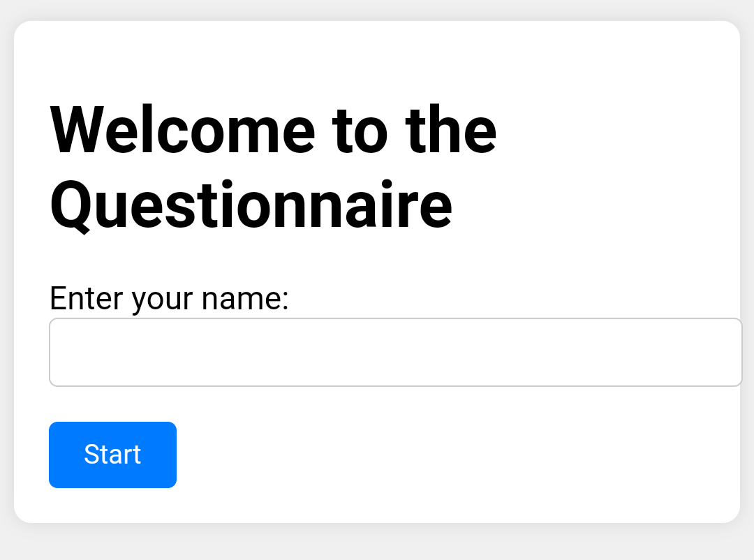Click the gray page background below the card
The width and height of the screenshot is (754, 560).
377,543
